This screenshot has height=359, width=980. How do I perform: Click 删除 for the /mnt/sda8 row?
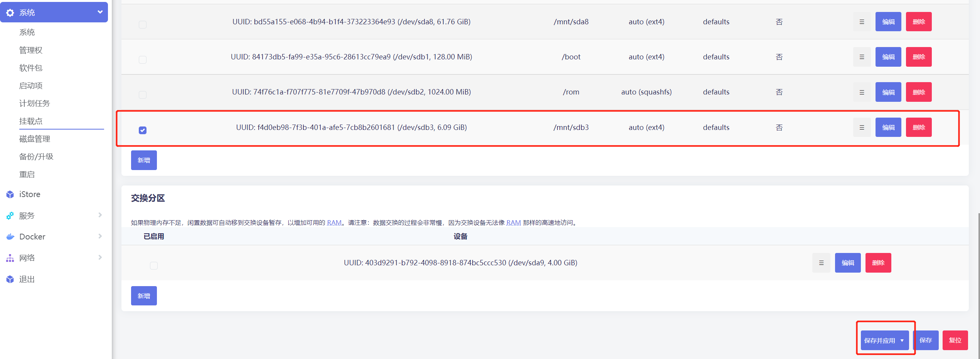(x=919, y=22)
